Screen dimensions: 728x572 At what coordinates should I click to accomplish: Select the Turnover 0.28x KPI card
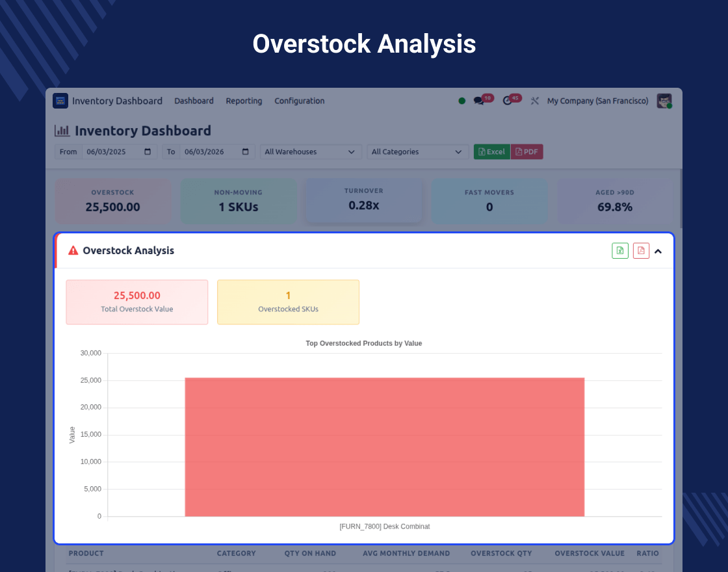(x=364, y=200)
